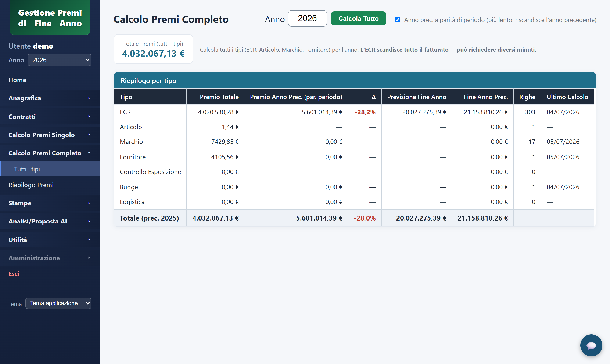Click the ECR righe count 303
The image size is (610, 364).
click(x=530, y=112)
